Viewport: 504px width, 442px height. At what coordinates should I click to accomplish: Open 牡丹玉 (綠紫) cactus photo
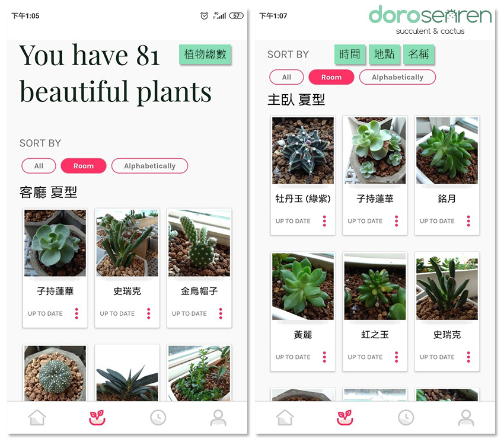(303, 150)
